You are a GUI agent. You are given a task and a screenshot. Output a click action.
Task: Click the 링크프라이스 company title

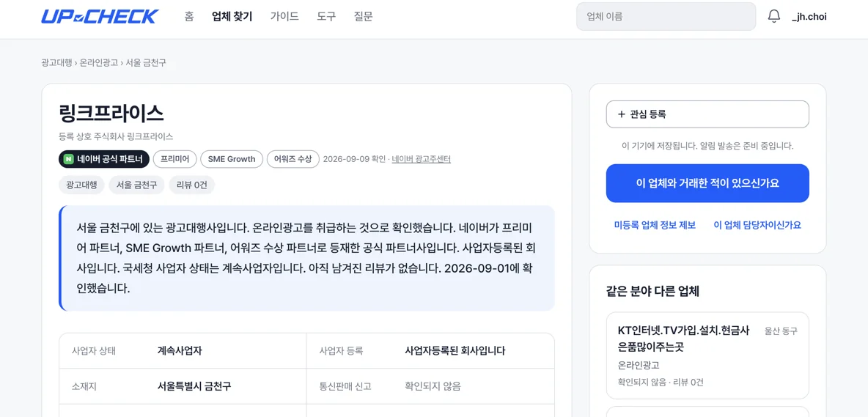coord(111,114)
